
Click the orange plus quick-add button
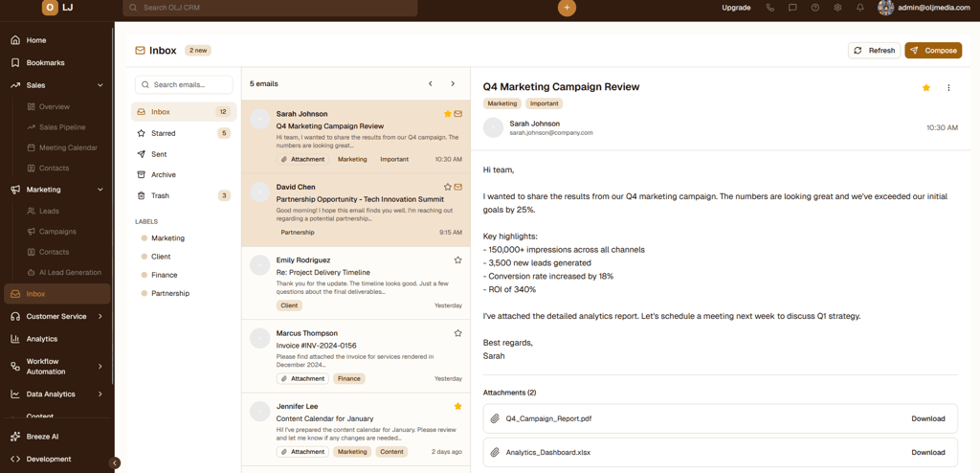(x=567, y=8)
